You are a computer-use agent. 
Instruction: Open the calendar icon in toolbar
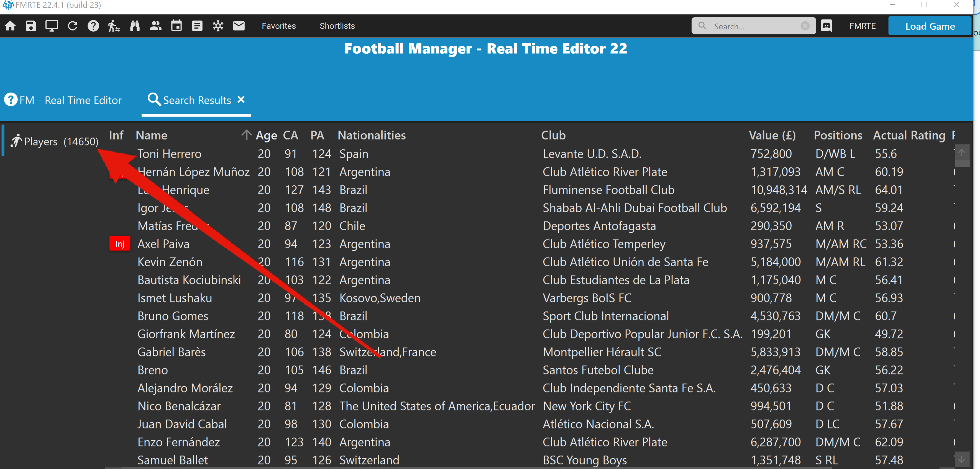coord(176,26)
